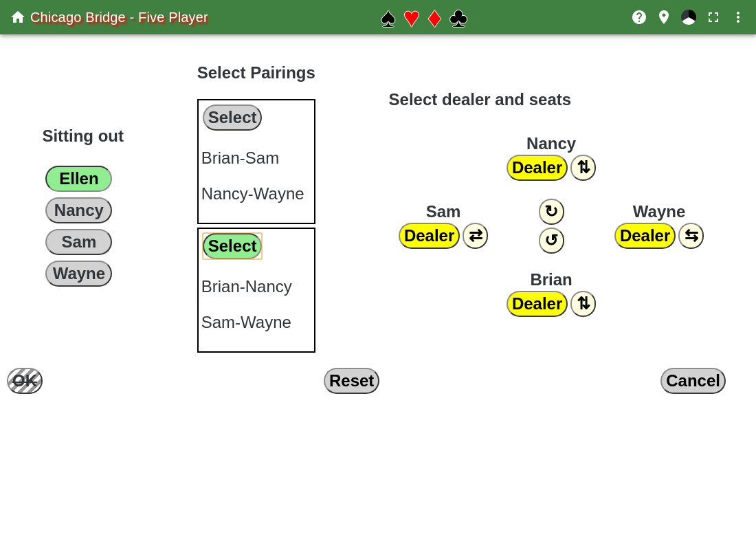This screenshot has width=756, height=550.
Task: Click the home icon in header
Action: (18, 17)
